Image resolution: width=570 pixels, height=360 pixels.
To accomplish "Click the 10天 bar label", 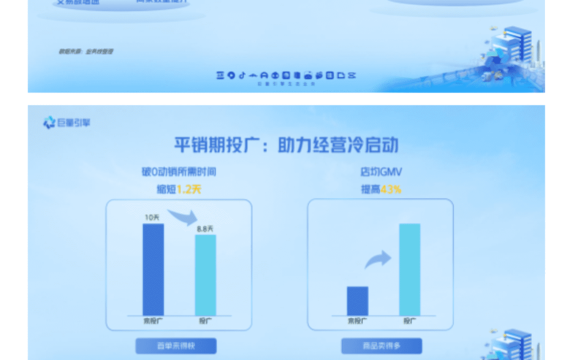I will [152, 217].
